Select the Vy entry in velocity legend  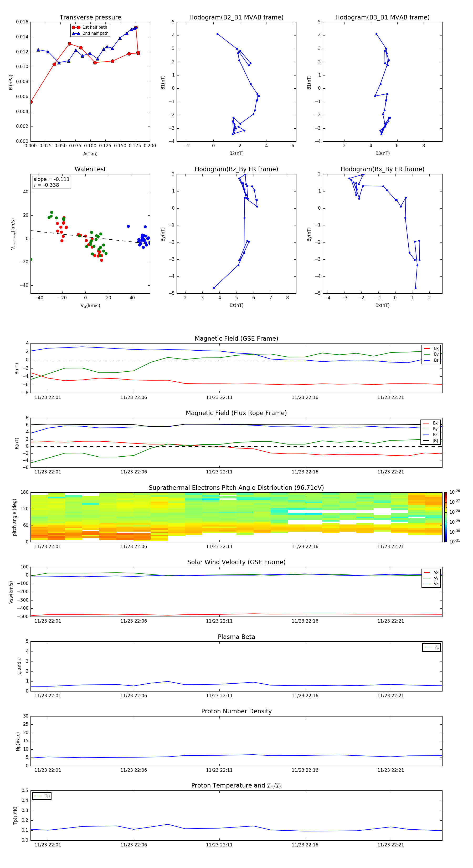431,578
